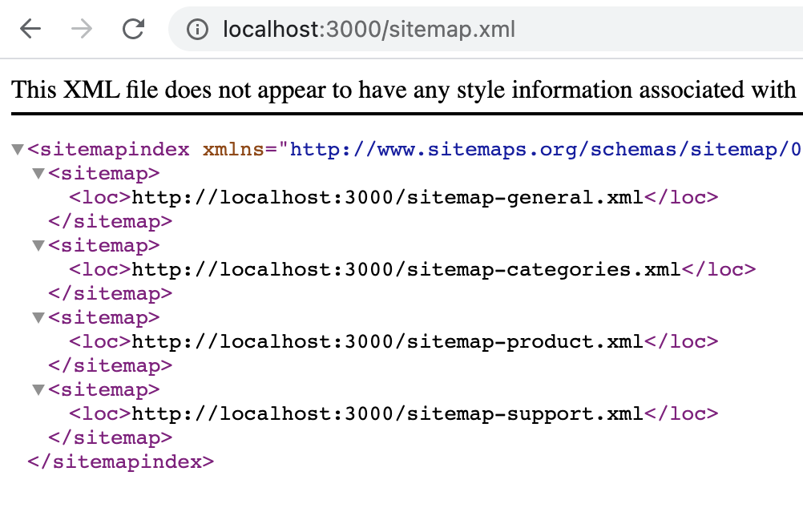Click the loc tag of sitemap-general entry
Screen dimensions: 803x532
pos(96,197)
